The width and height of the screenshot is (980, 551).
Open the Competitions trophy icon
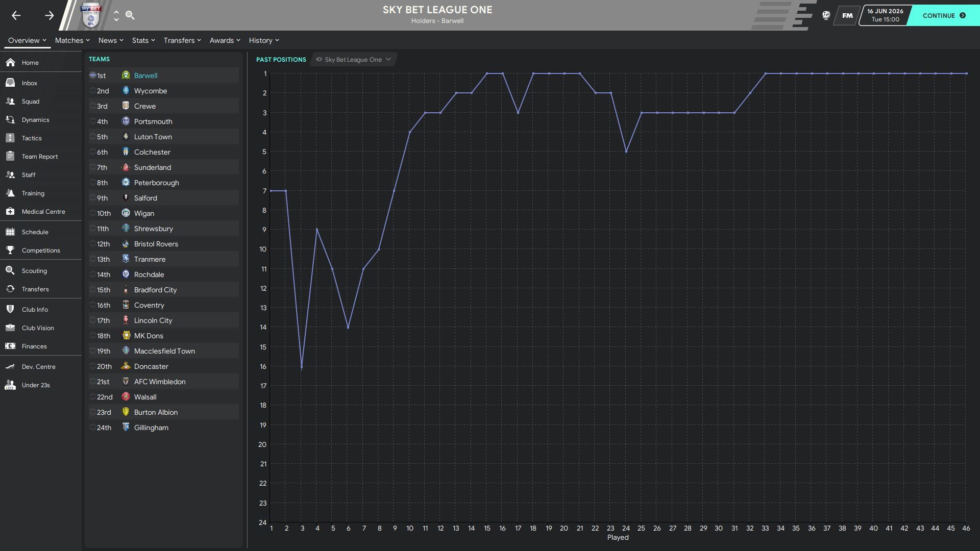[10, 250]
